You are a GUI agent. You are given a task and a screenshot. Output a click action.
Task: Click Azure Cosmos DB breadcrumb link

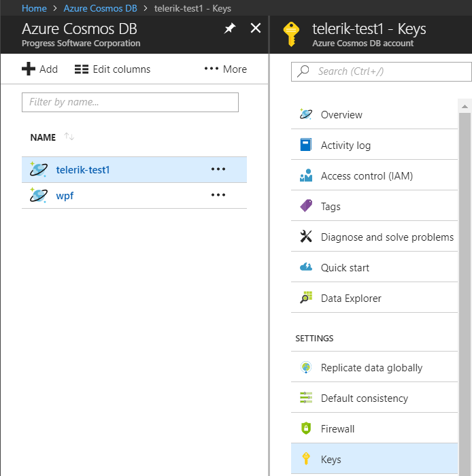(100, 9)
